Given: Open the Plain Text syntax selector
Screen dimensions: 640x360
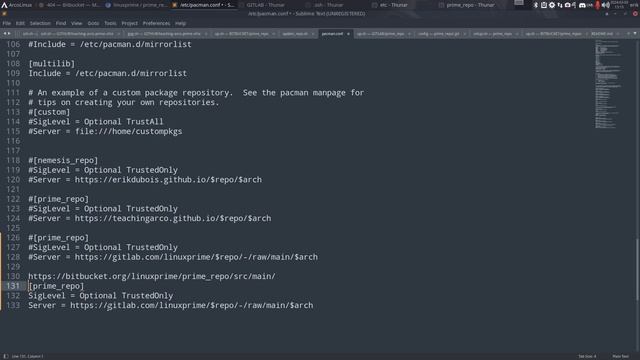Looking at the screenshot, I should [620, 356].
